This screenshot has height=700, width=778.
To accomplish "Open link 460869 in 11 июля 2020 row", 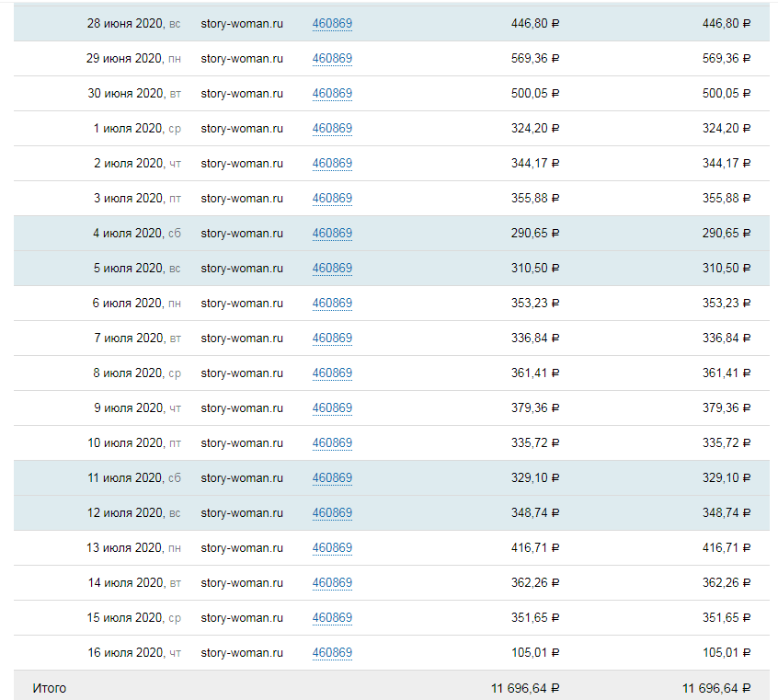I will point(332,478).
